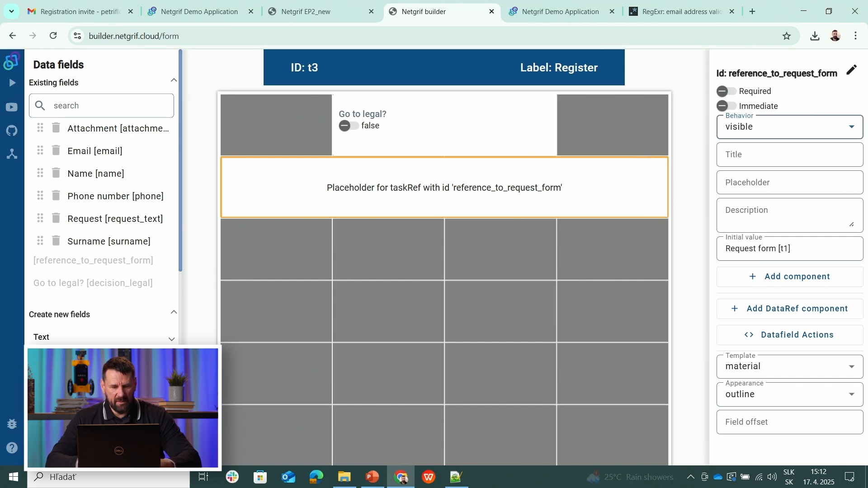
Task: Select the YouTube icon in left sidebar
Action: [12, 107]
